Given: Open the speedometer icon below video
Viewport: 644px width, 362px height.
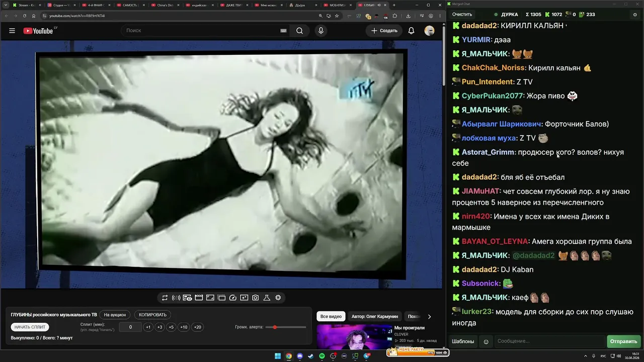Looking at the screenshot, I should (x=232, y=298).
